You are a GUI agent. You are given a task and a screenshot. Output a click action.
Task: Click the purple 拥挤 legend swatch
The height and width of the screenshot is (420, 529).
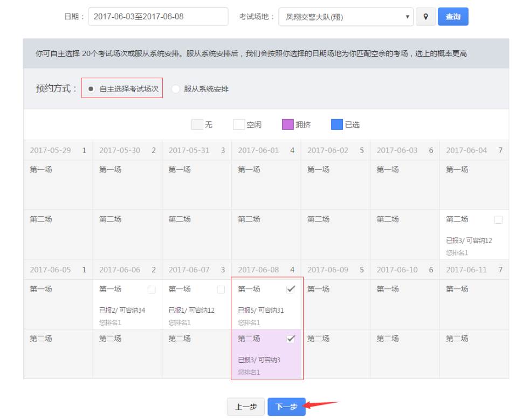(x=287, y=125)
